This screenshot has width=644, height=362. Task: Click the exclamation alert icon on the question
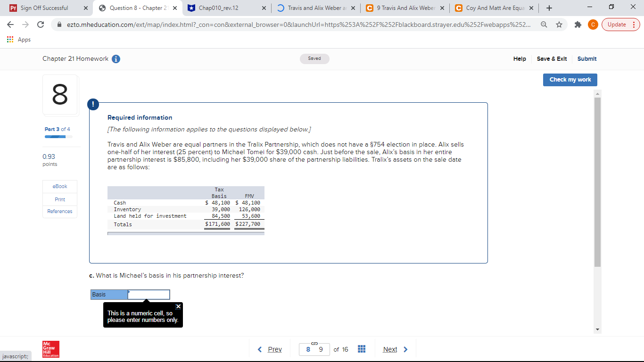click(x=93, y=104)
